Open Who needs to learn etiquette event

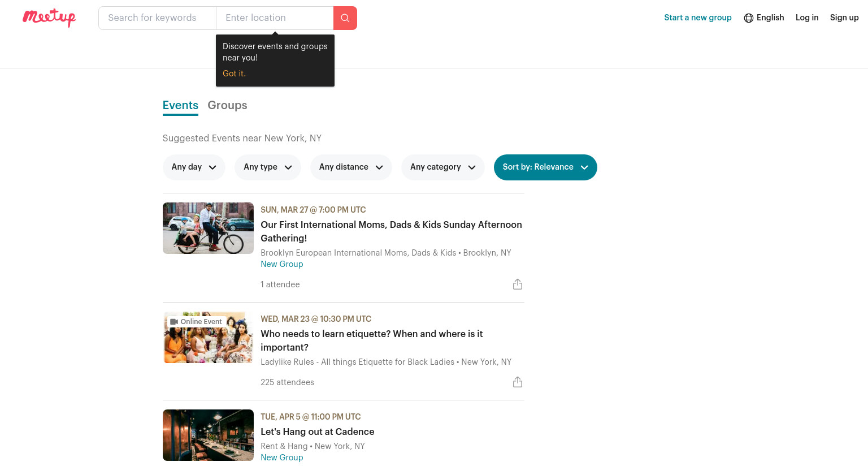click(x=371, y=340)
